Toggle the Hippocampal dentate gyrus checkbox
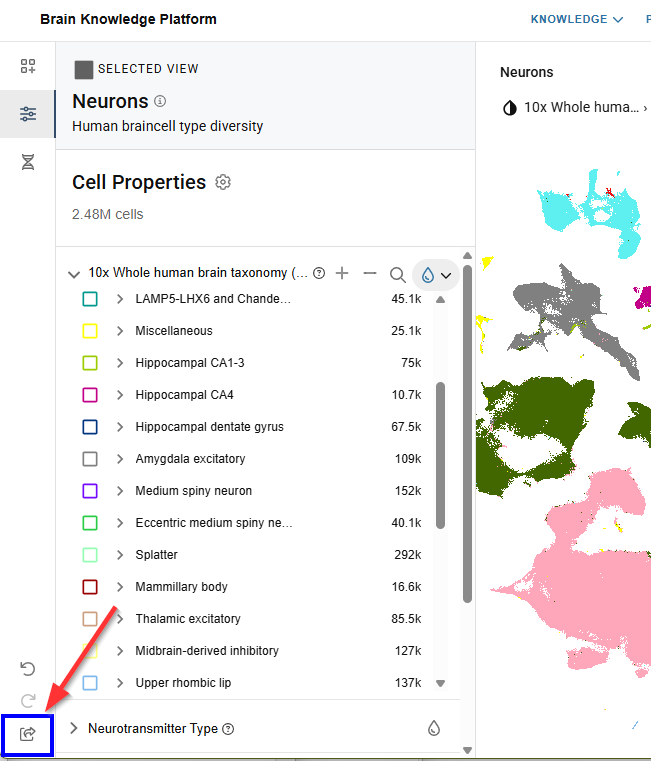This screenshot has height=761, width=651. (90, 427)
